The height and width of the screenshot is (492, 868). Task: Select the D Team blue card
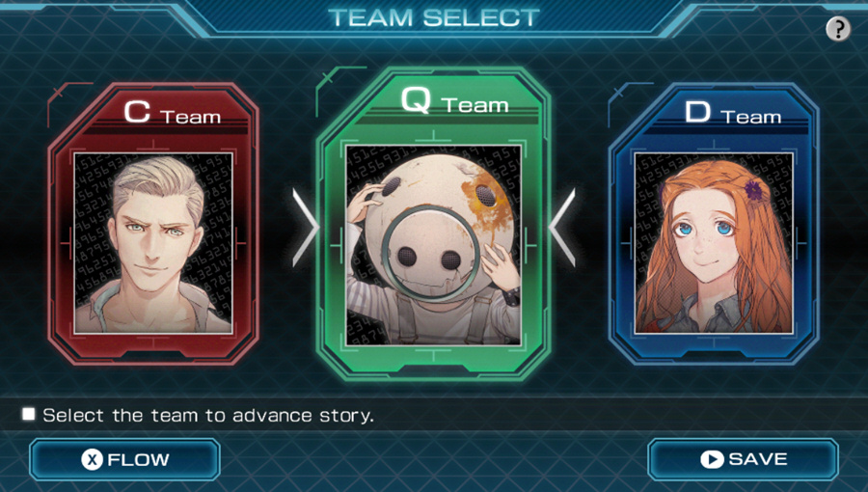tap(714, 224)
